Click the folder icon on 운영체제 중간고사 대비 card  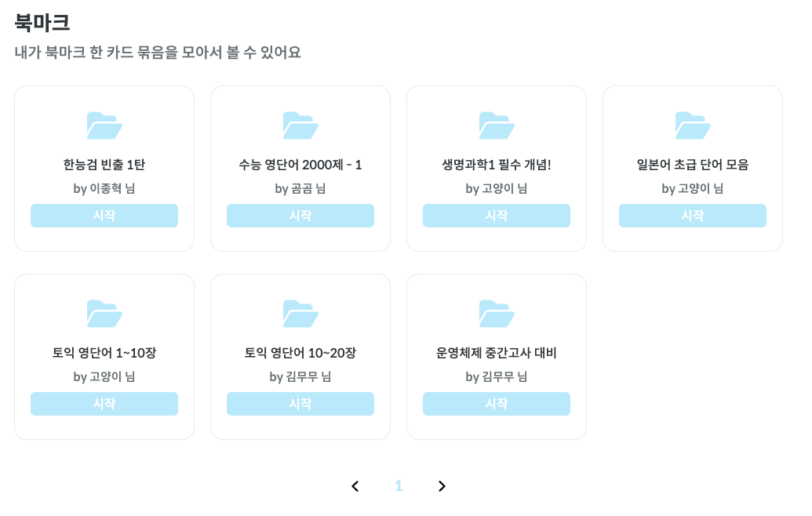496,311
